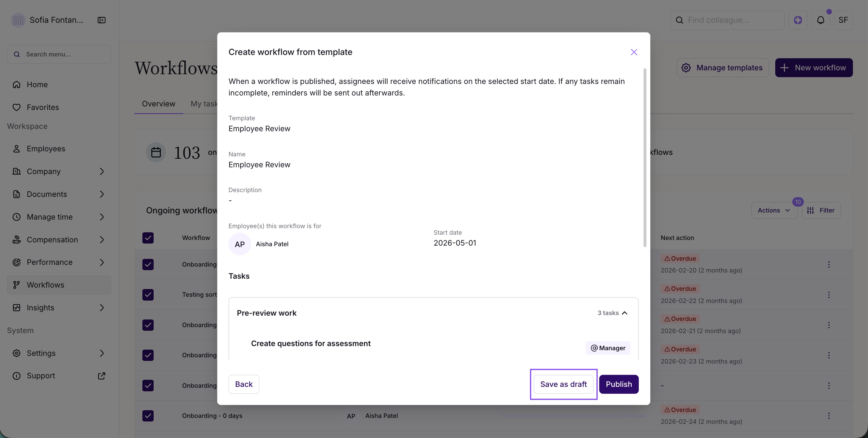Publish the workflow
The image size is (868, 438).
pyautogui.click(x=619, y=384)
